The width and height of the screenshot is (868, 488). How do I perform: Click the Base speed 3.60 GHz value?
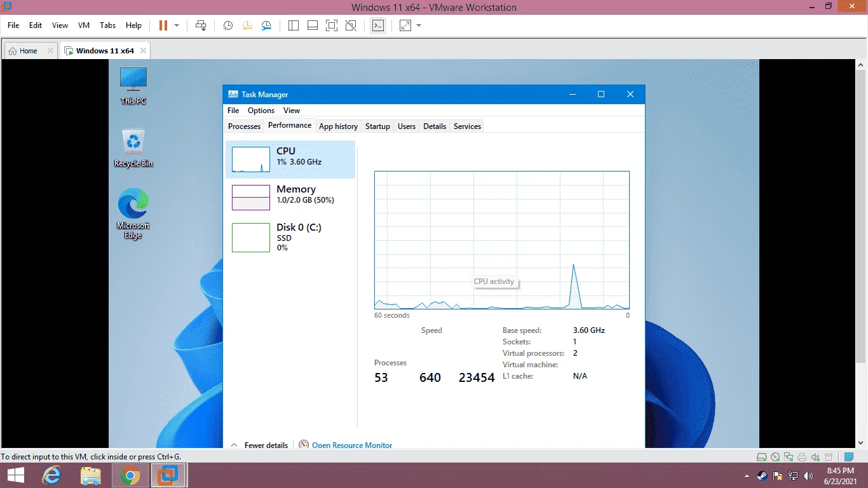pos(589,330)
